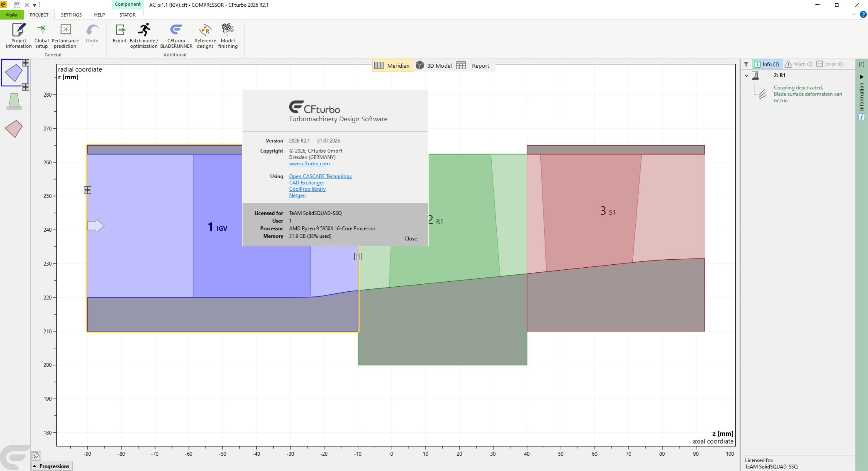Click the (1) message counter
Image resolution: width=868 pixels, height=471 pixels.
(862, 64)
